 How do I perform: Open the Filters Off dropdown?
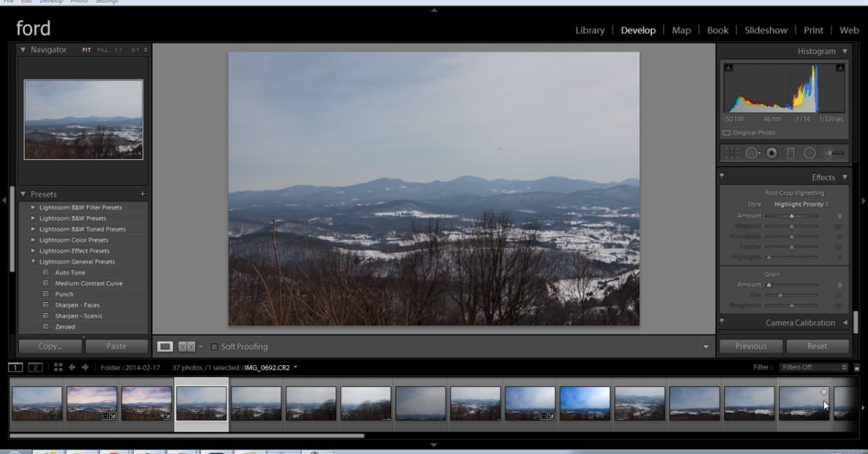pos(814,367)
